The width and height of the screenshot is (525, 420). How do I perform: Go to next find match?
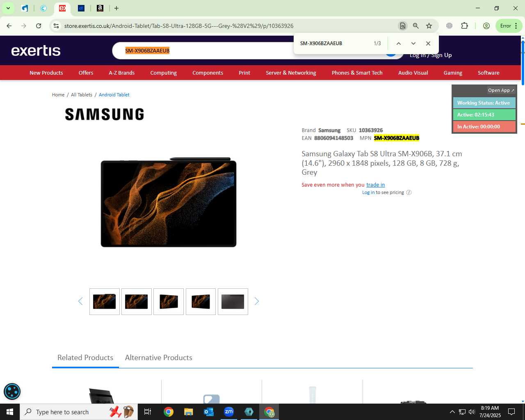pos(413,43)
